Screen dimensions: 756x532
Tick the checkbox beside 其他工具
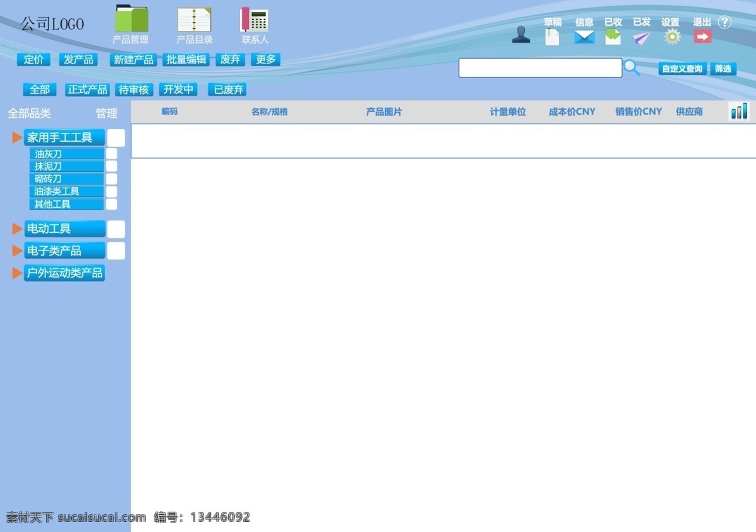(x=112, y=204)
